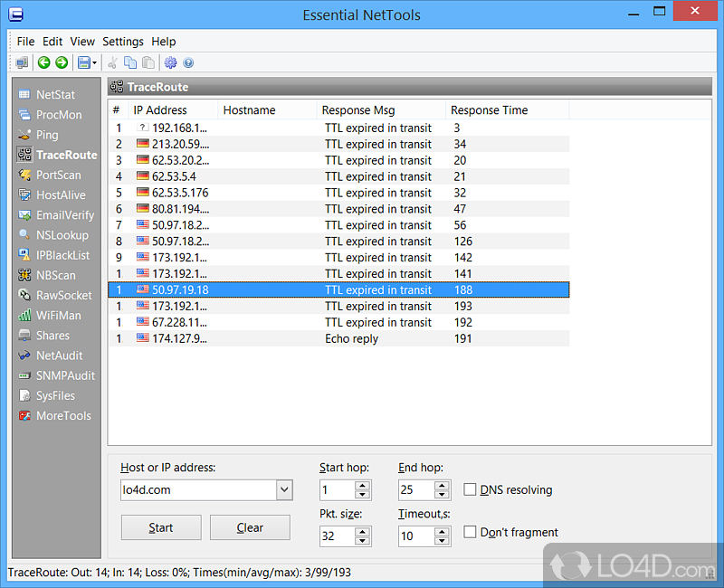Image resolution: width=724 pixels, height=588 pixels.
Task: Open the NSLookup tool
Action: pos(62,235)
